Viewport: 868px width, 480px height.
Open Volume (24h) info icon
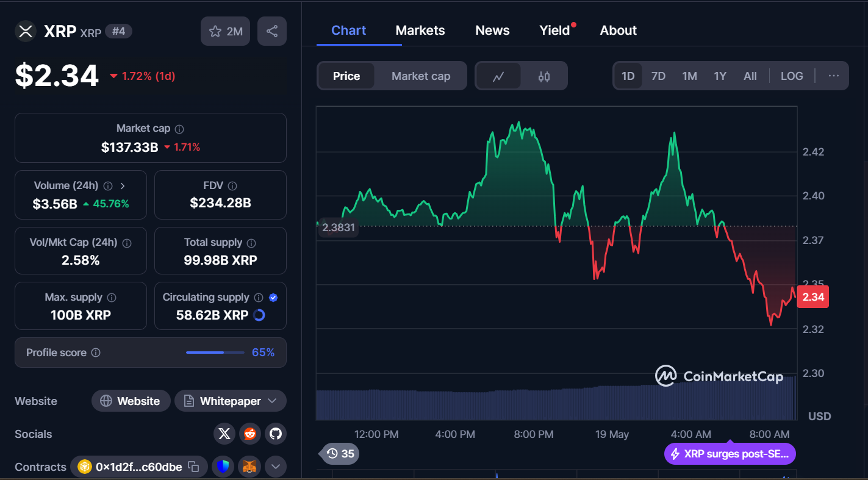[x=108, y=185]
